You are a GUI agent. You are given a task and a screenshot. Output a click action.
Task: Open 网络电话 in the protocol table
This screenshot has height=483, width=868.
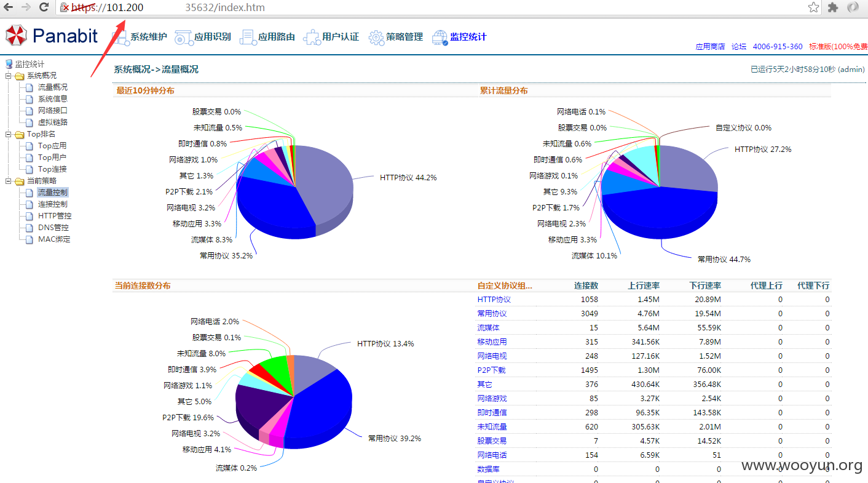point(492,455)
